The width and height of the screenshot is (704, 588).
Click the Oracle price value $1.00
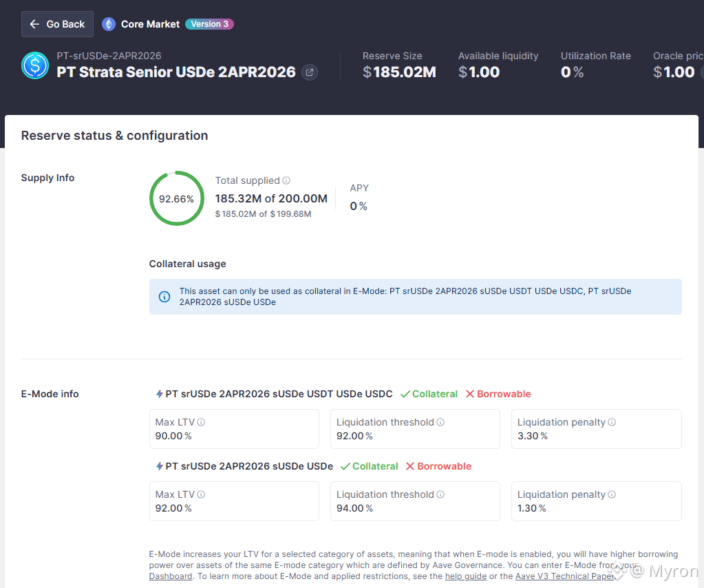pos(674,72)
